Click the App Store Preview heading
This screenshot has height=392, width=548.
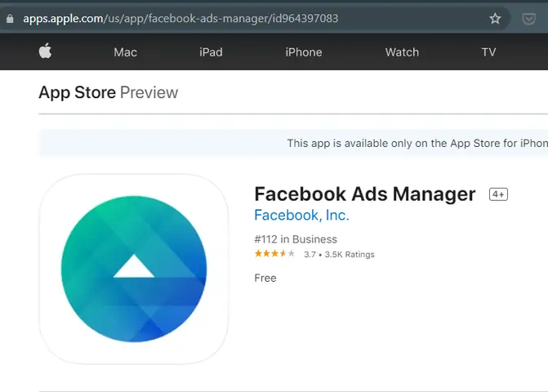[x=109, y=92]
